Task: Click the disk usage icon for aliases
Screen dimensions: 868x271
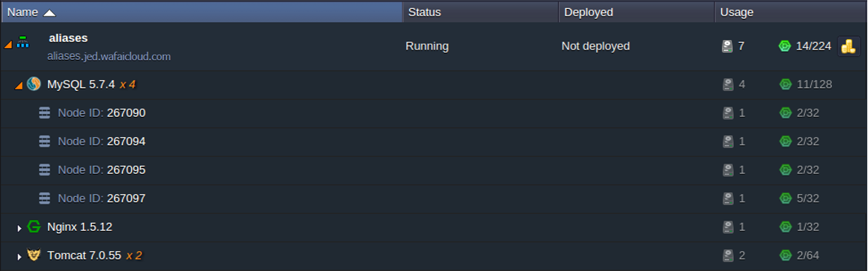Action: (727, 47)
